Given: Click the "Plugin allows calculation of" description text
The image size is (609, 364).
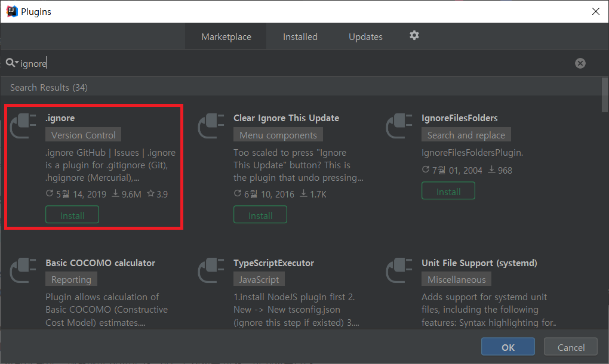Looking at the screenshot, I should point(107,310).
